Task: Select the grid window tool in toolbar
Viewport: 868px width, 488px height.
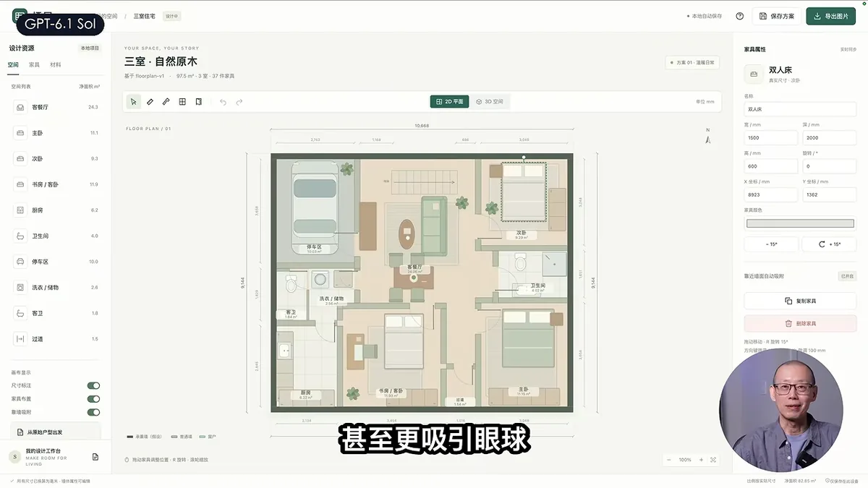Action: click(x=182, y=102)
